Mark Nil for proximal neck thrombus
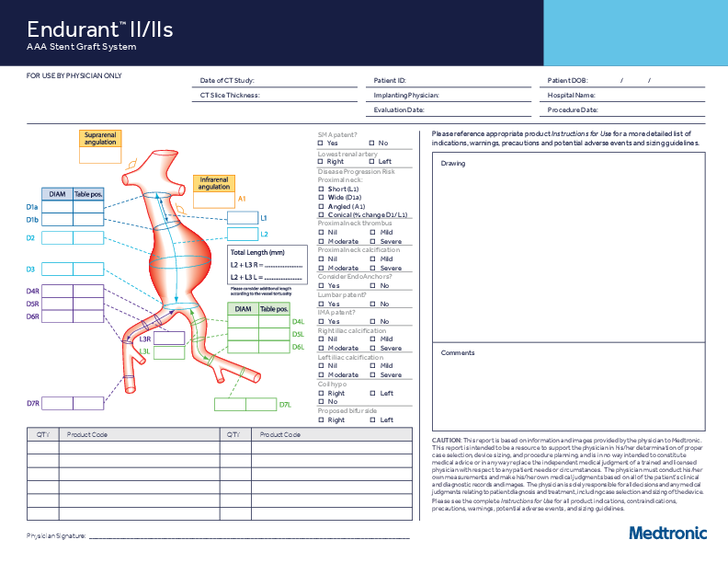728x563 pixels. click(321, 232)
